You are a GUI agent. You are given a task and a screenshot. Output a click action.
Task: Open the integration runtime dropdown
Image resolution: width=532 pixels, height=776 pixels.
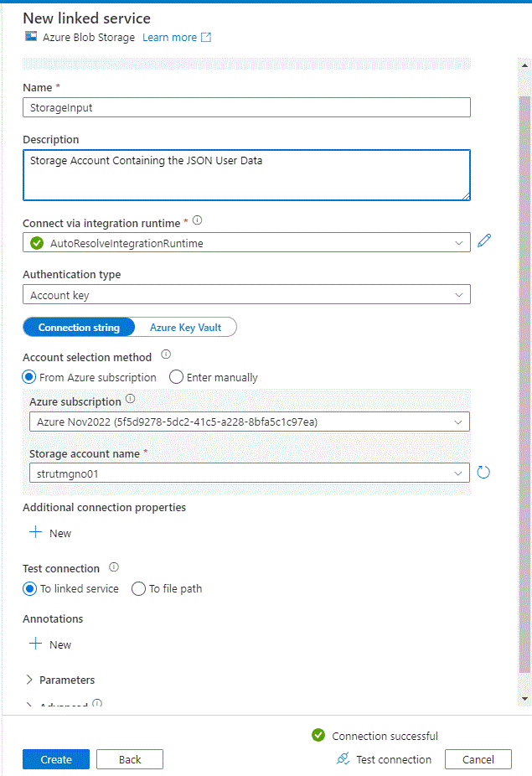tap(246, 243)
